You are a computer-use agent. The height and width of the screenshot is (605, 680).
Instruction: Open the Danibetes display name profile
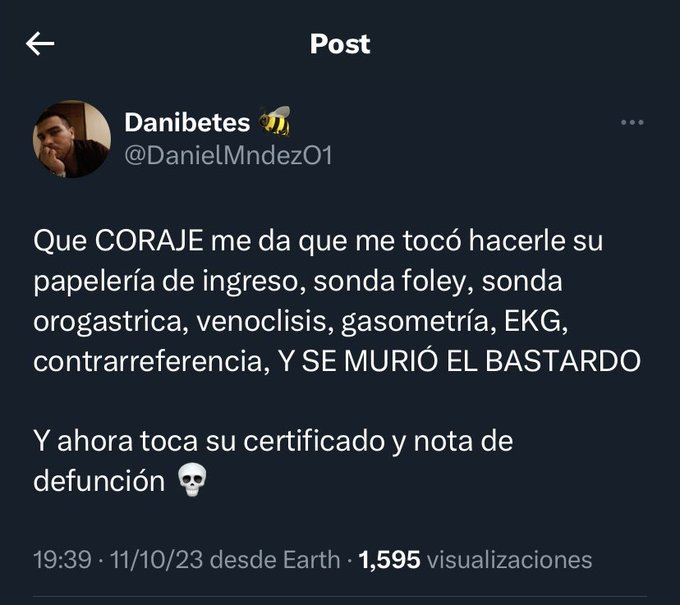point(187,122)
